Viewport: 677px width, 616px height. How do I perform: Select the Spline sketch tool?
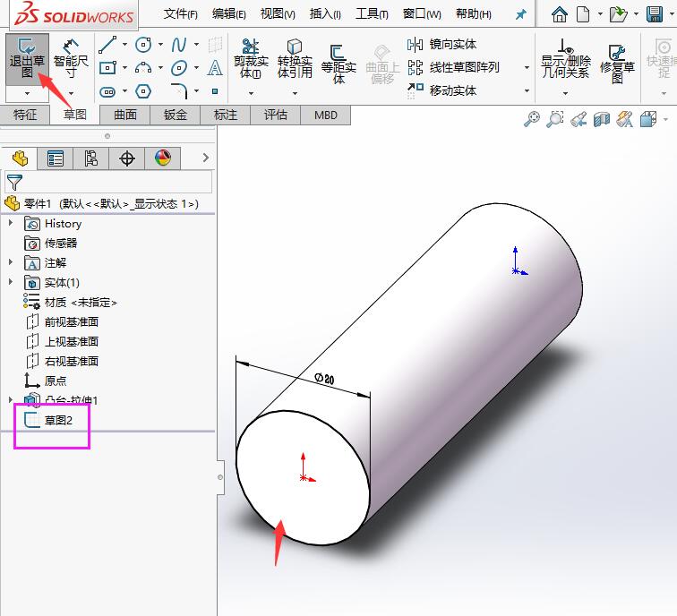[179, 45]
